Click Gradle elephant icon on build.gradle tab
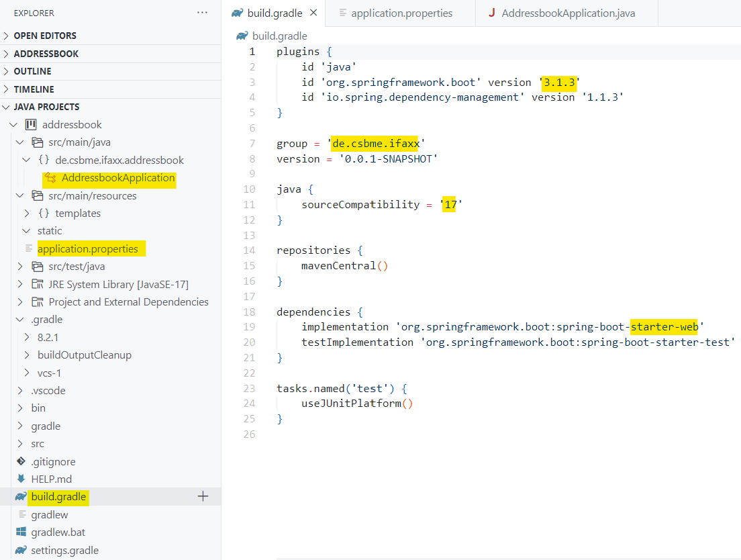The image size is (741, 560). point(237,13)
